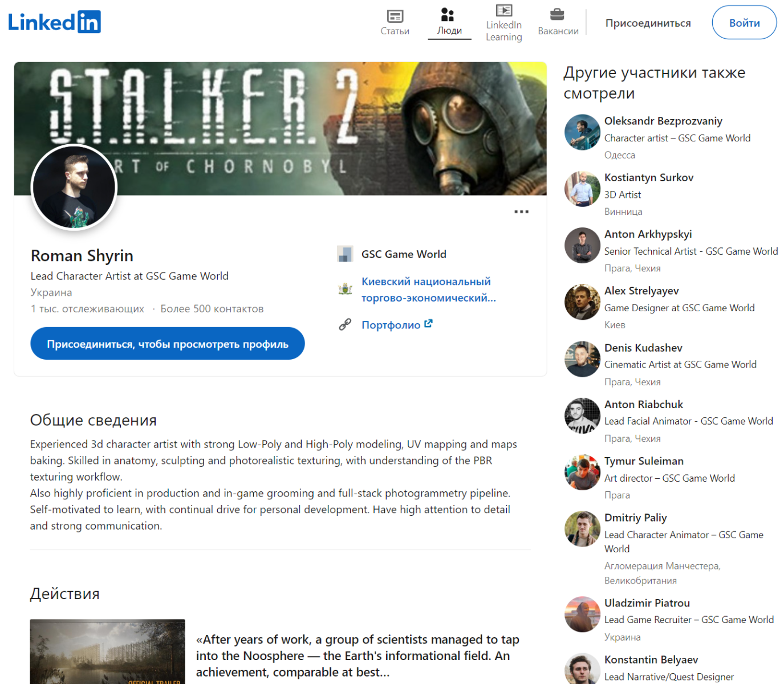This screenshot has height=684, width=784.
Task: Click Oleksandr Bezprozvaniy's avatar
Action: (x=582, y=132)
